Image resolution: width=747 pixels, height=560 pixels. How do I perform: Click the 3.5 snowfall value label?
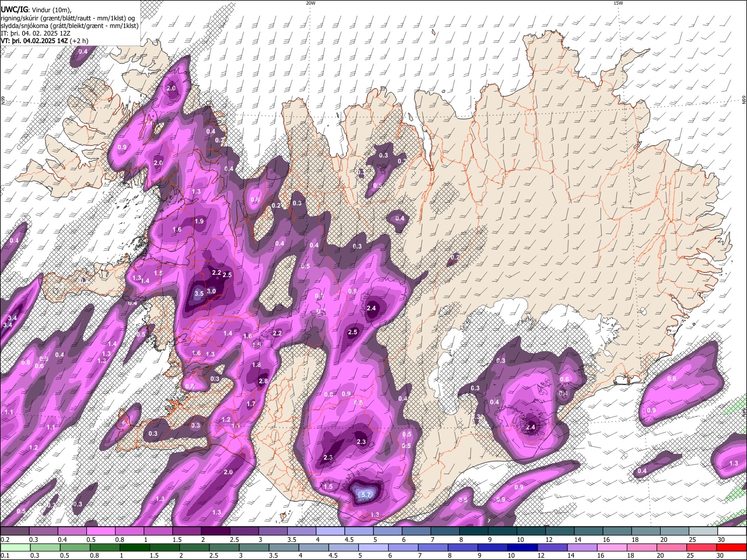click(x=198, y=294)
